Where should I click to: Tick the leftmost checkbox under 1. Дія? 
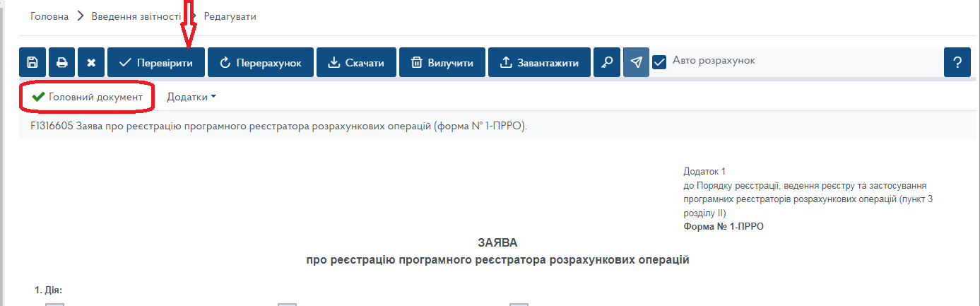coord(54,304)
